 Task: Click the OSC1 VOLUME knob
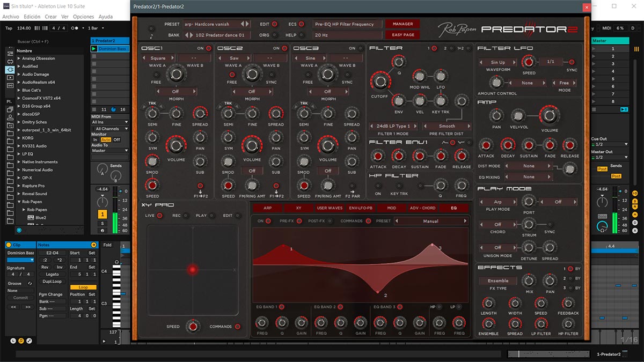click(175, 145)
